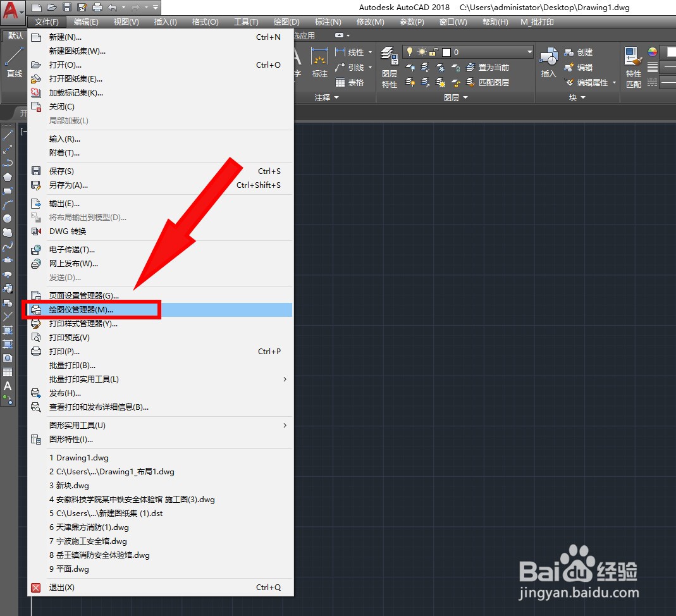Expand the 图层 layers panel
This screenshot has width=676, height=616.
pyautogui.click(x=456, y=98)
